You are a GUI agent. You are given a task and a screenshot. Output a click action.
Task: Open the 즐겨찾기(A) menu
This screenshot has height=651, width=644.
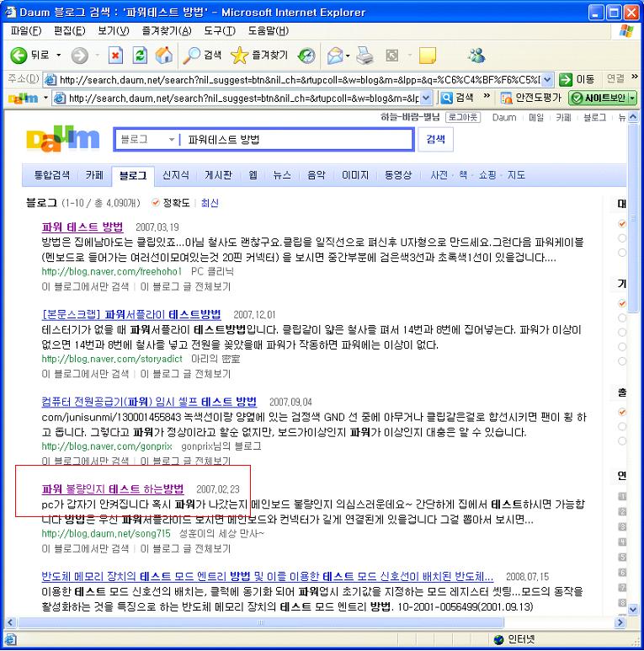click(x=167, y=30)
